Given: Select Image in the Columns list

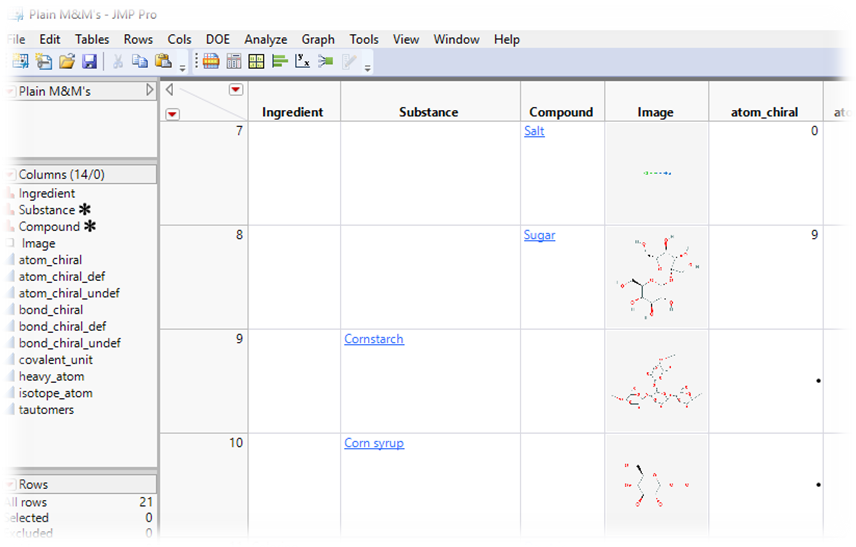Looking at the screenshot, I should tap(38, 243).
